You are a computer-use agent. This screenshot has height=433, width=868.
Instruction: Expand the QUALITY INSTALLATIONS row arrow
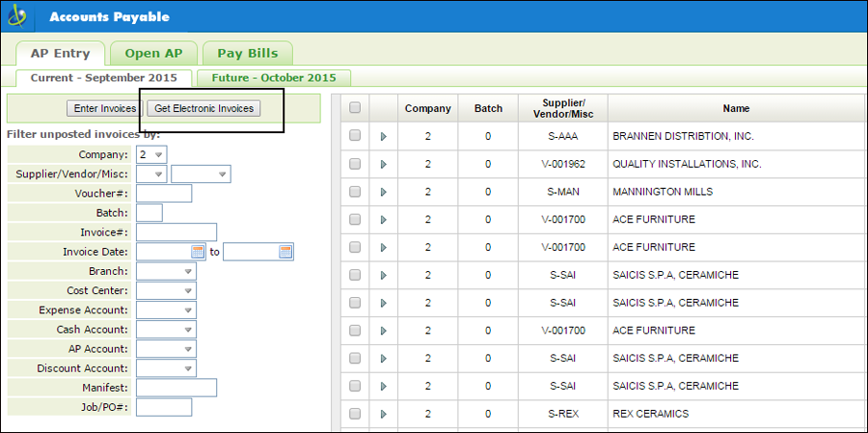pos(384,164)
